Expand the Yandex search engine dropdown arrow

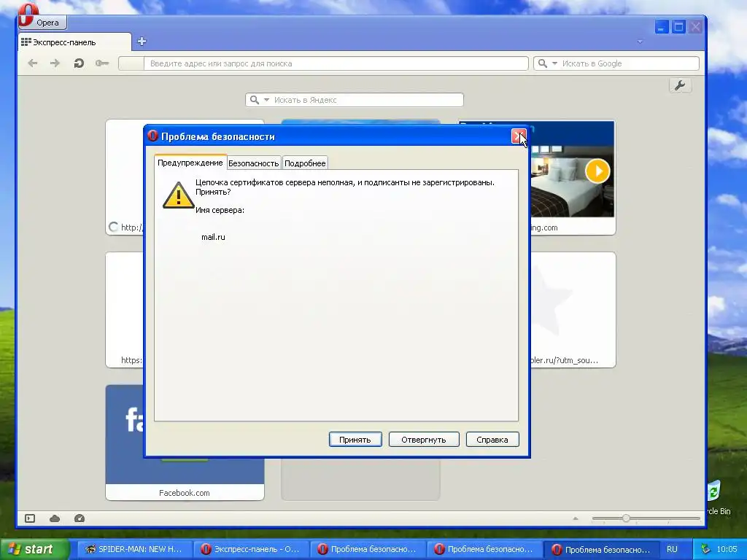pyautogui.click(x=267, y=100)
